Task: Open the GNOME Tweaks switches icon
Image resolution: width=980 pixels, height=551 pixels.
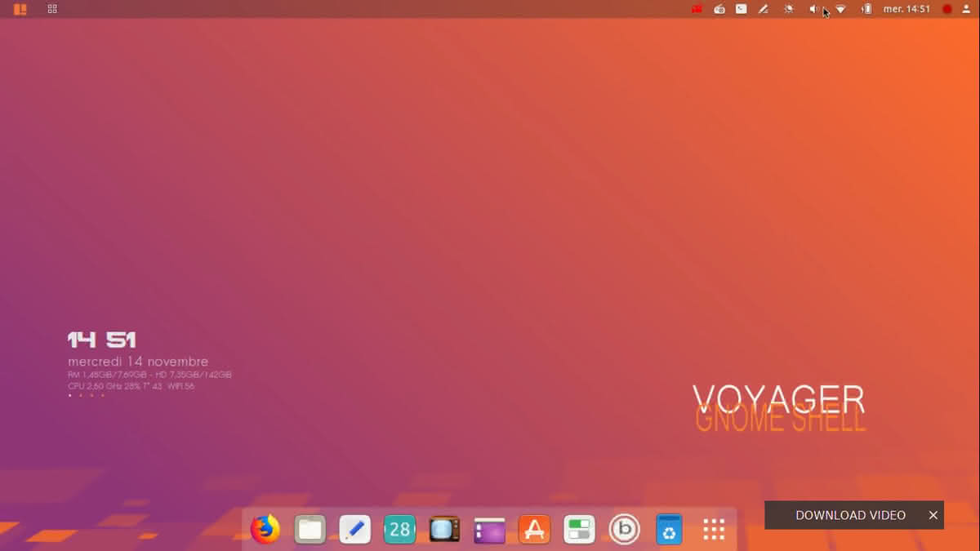Action: click(580, 530)
